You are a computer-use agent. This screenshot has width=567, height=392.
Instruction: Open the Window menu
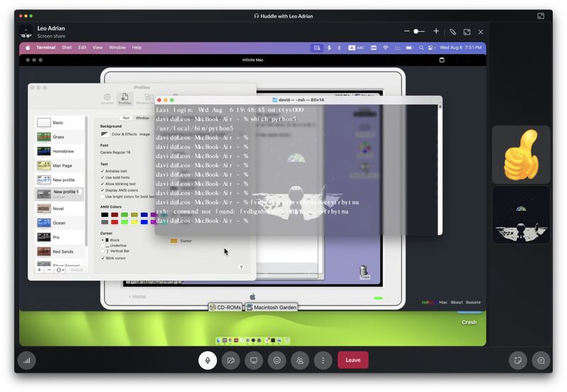[x=117, y=47]
